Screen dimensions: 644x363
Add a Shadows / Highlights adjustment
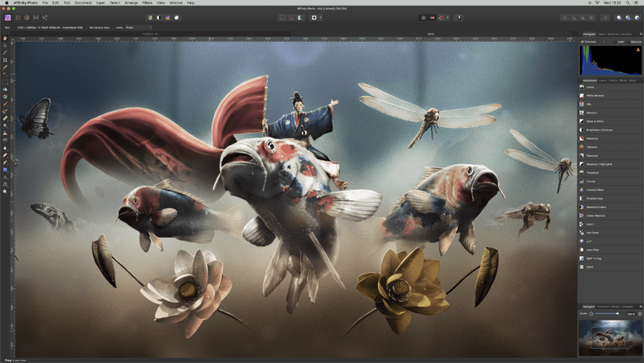pos(611,164)
